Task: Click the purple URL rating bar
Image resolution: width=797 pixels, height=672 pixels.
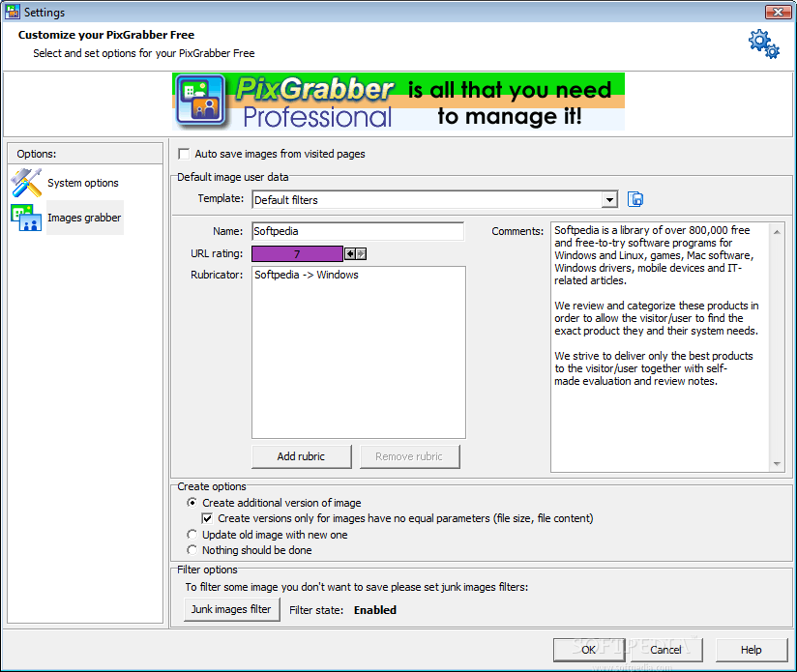Action: [297, 253]
